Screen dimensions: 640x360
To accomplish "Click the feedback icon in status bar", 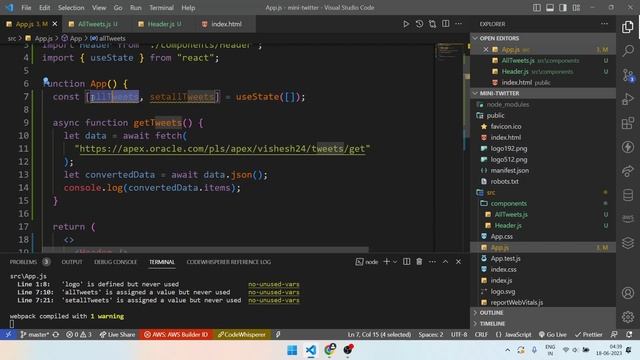I will click(x=614, y=334).
